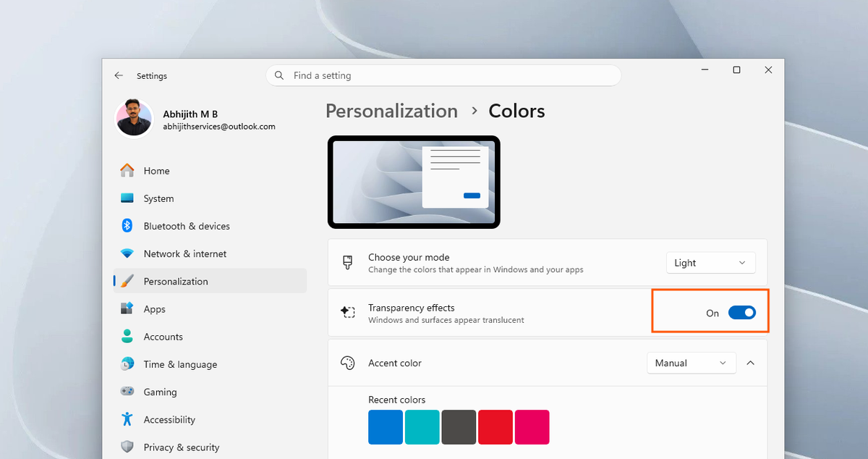The image size is (868, 459).
Task: Click the search magnifier icon
Action: [279, 75]
